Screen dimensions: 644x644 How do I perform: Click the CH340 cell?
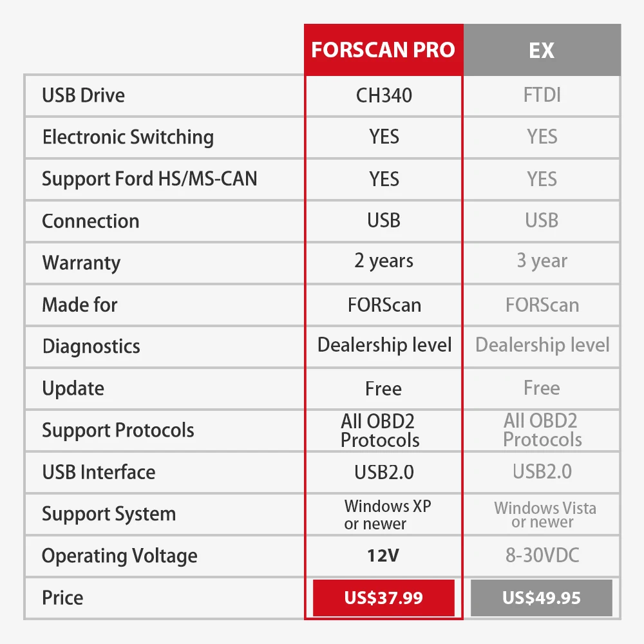(x=384, y=95)
